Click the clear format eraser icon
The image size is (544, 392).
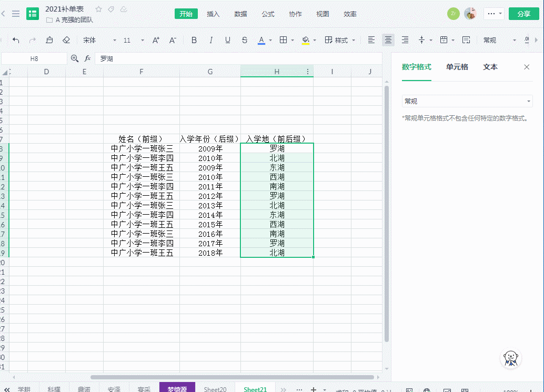(66, 40)
